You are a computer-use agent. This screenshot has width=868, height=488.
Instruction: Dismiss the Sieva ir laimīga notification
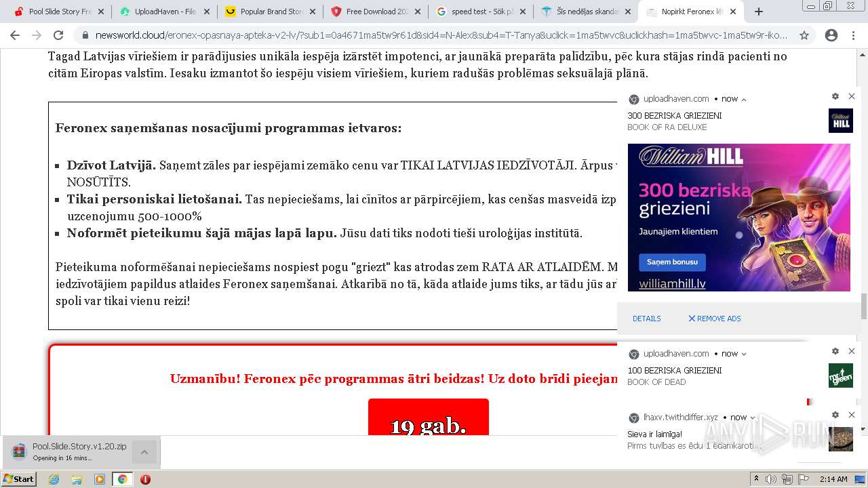[x=852, y=415]
